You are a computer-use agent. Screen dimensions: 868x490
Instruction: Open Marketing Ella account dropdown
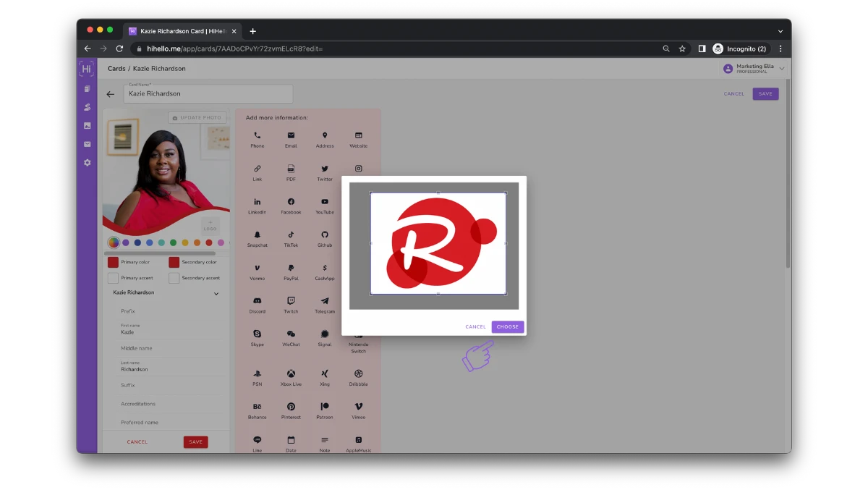click(782, 69)
